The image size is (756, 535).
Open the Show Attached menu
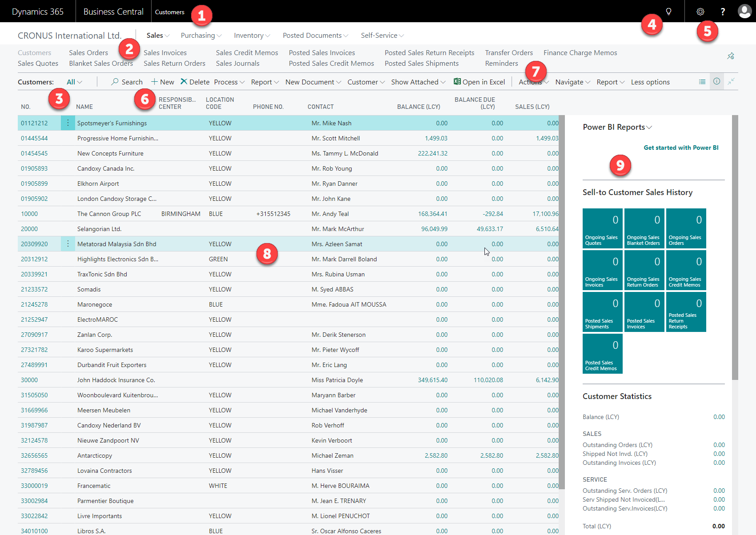coord(418,82)
